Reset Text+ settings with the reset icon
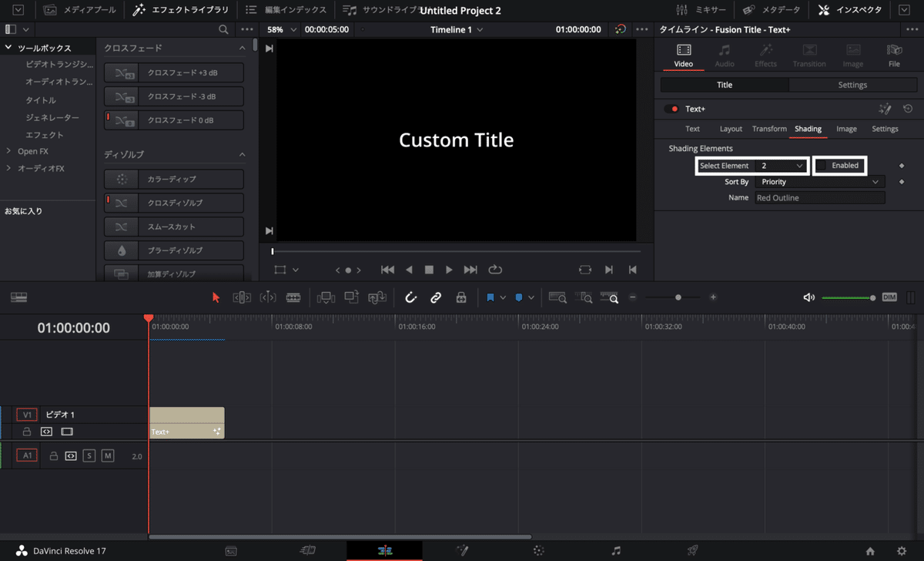The height and width of the screenshot is (561, 924). (x=908, y=109)
